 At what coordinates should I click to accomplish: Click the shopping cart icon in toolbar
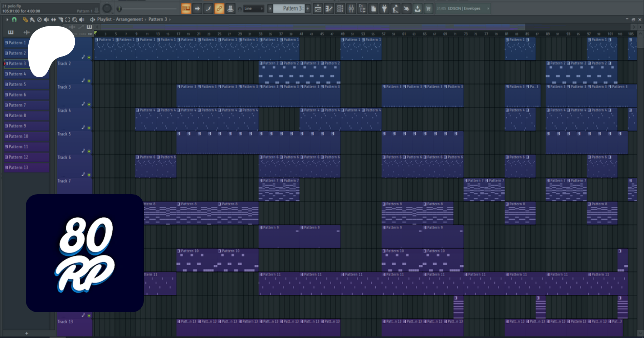tap(428, 9)
